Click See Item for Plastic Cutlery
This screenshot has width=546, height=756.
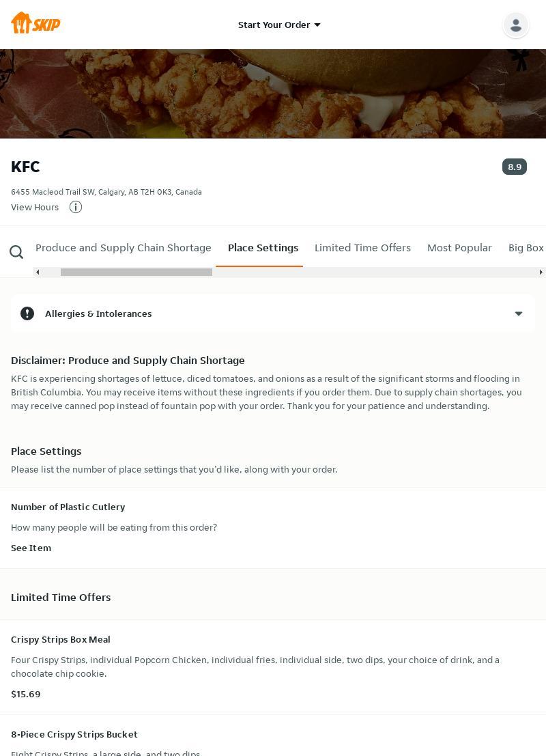(x=31, y=548)
